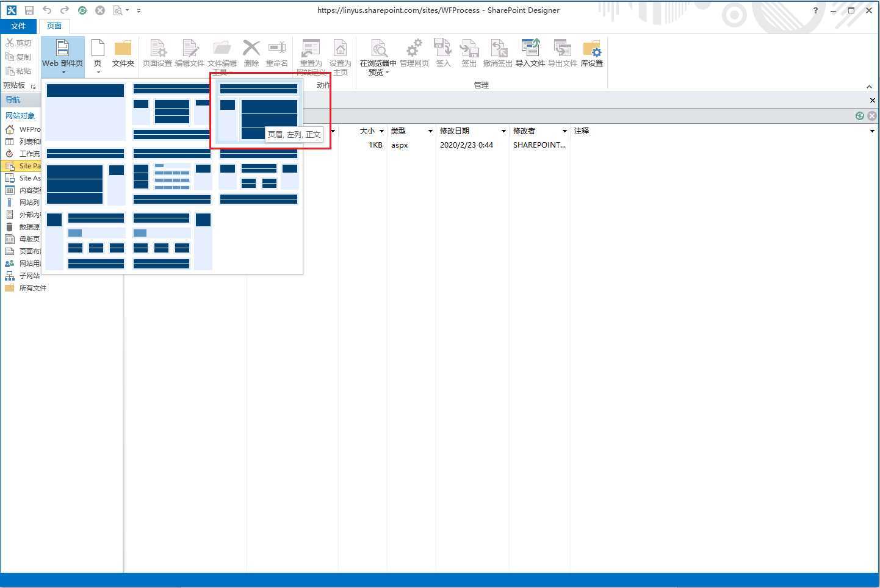Screen dimensions: 880x588
Task: Choose the full page vertical layout thumbnail
Action: pyautogui.click(x=85, y=112)
